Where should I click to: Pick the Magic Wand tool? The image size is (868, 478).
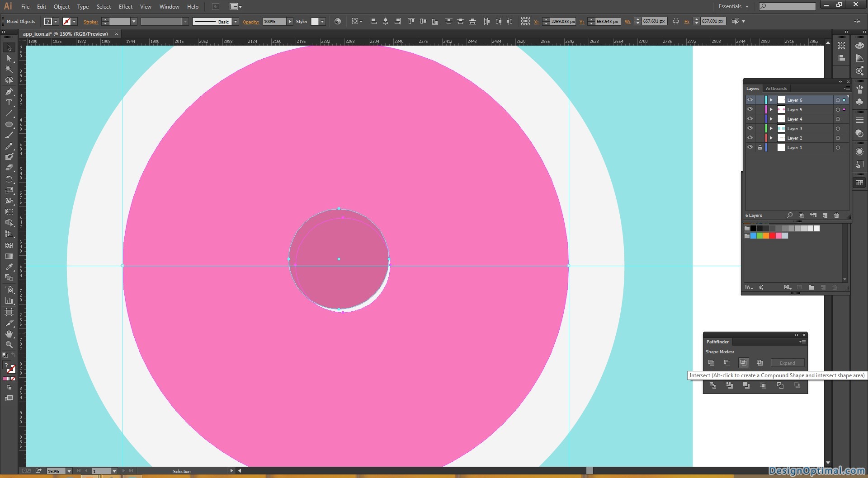coord(9,69)
